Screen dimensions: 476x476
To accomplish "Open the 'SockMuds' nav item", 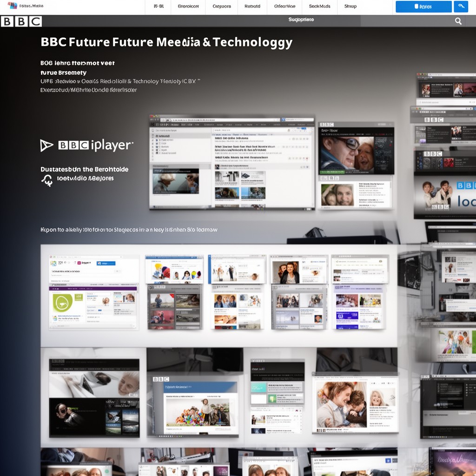I will click(319, 6).
